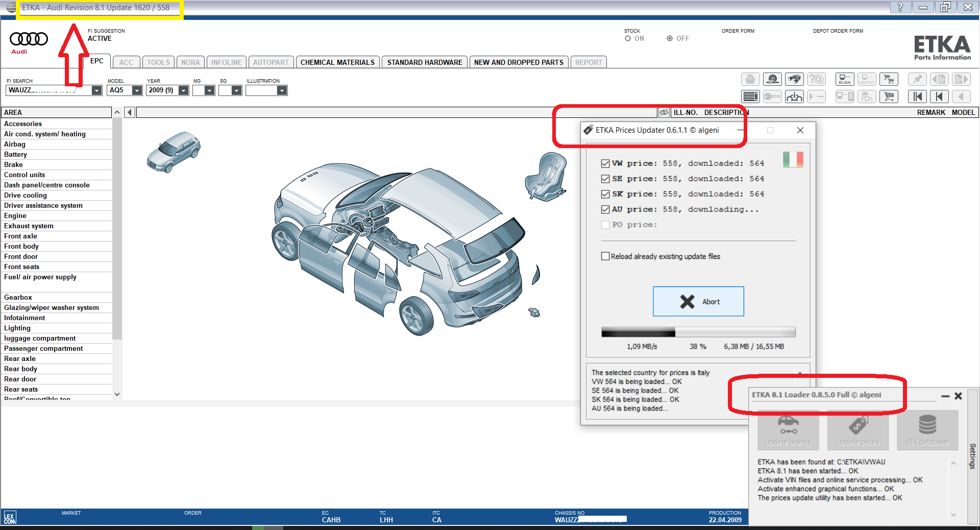Click the Abort button
This screenshot has height=530, width=980.
[698, 301]
